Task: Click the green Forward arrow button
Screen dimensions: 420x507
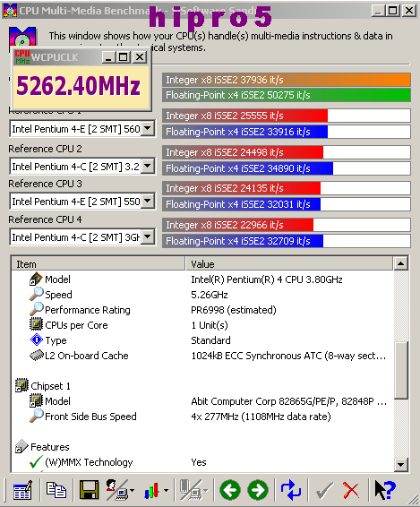Action: point(258,490)
